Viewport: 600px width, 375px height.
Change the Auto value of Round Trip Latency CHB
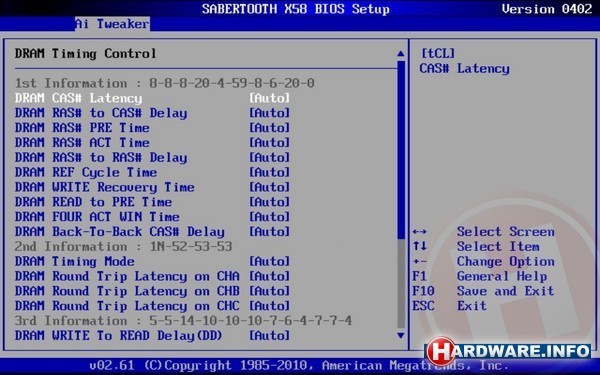click(x=269, y=291)
